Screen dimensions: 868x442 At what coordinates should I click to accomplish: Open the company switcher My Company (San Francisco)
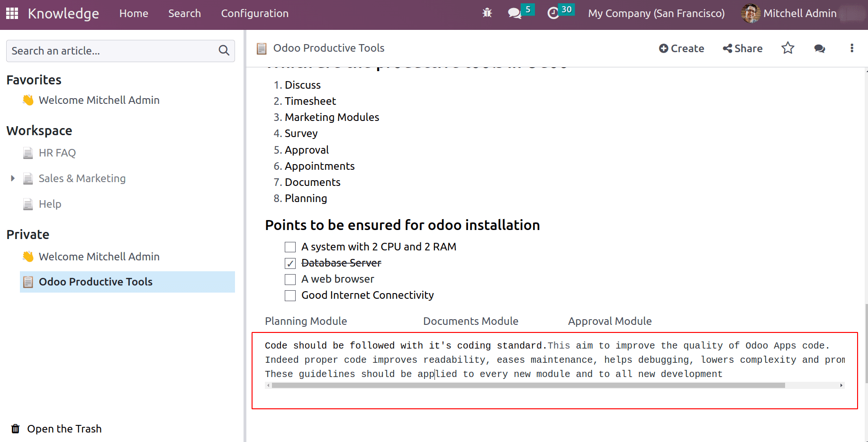[656, 13]
